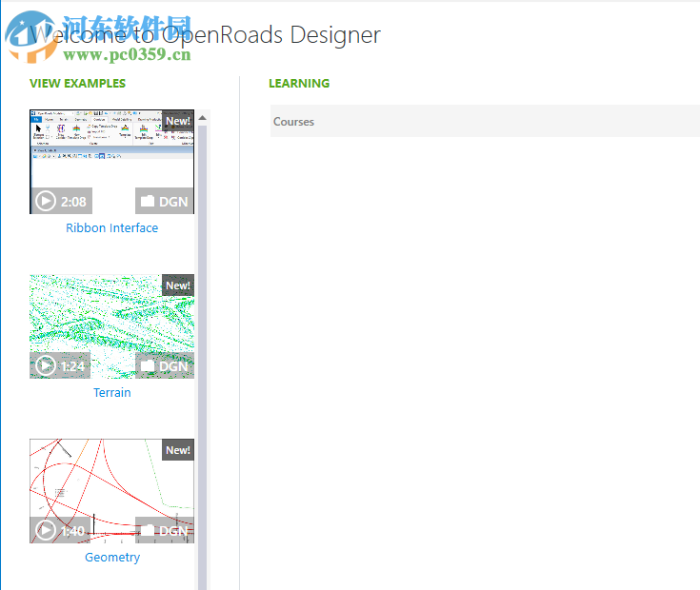This screenshot has width=700, height=590.
Task: Click the VIEW EXAMPLES heading
Action: click(x=78, y=84)
